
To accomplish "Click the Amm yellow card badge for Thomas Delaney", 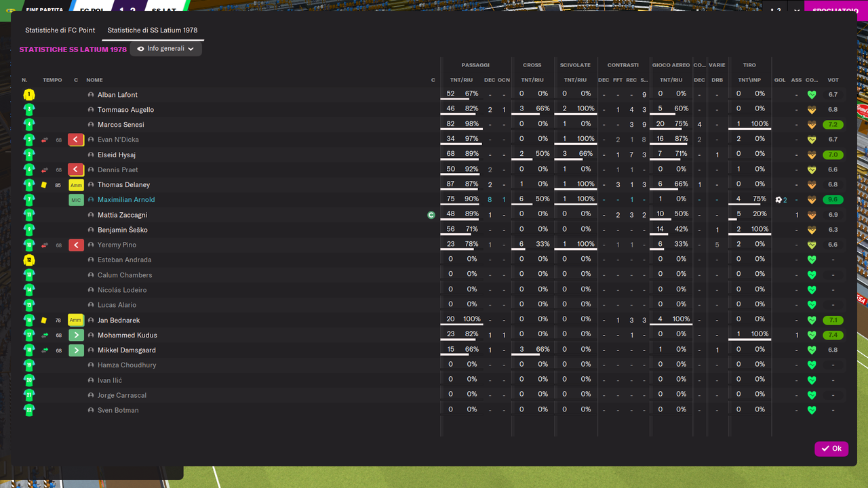I will pos(76,185).
